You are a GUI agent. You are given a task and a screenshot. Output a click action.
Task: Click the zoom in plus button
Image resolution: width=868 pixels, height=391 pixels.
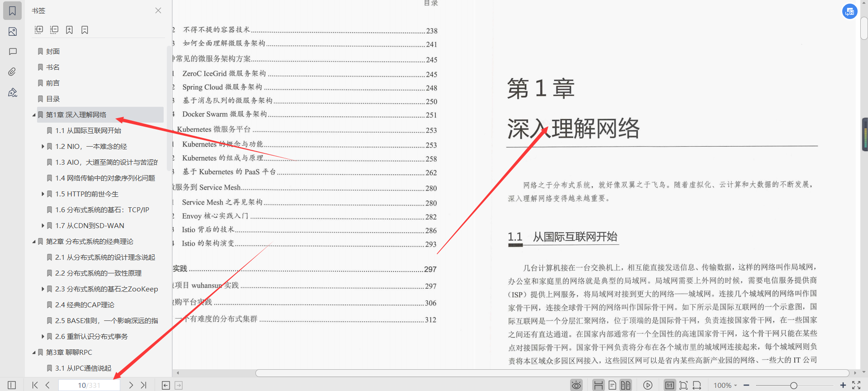pyautogui.click(x=843, y=385)
